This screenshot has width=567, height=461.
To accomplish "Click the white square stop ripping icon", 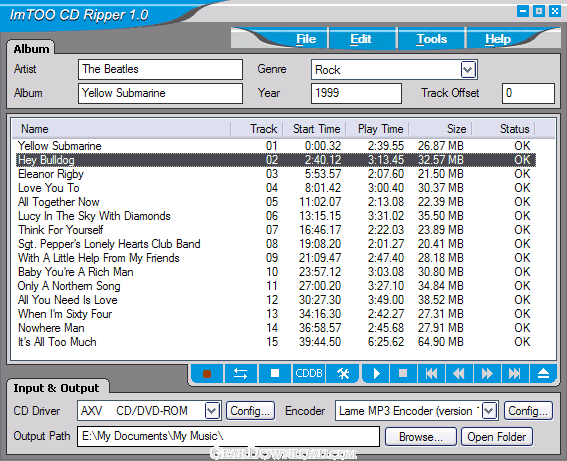I will pyautogui.click(x=275, y=374).
